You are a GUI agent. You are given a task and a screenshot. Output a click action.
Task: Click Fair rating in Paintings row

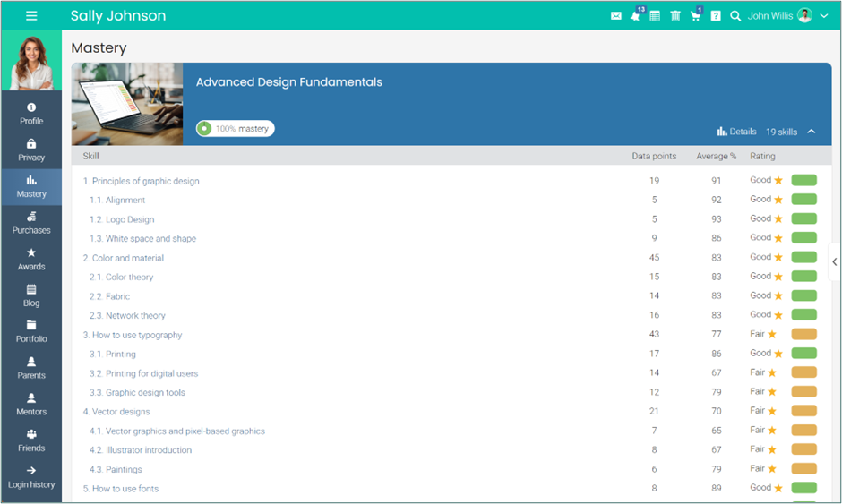click(757, 468)
